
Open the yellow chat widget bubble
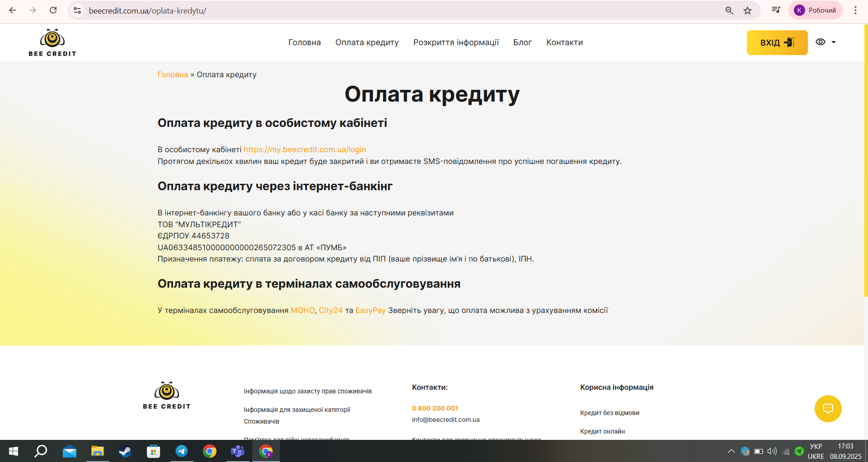(x=828, y=409)
